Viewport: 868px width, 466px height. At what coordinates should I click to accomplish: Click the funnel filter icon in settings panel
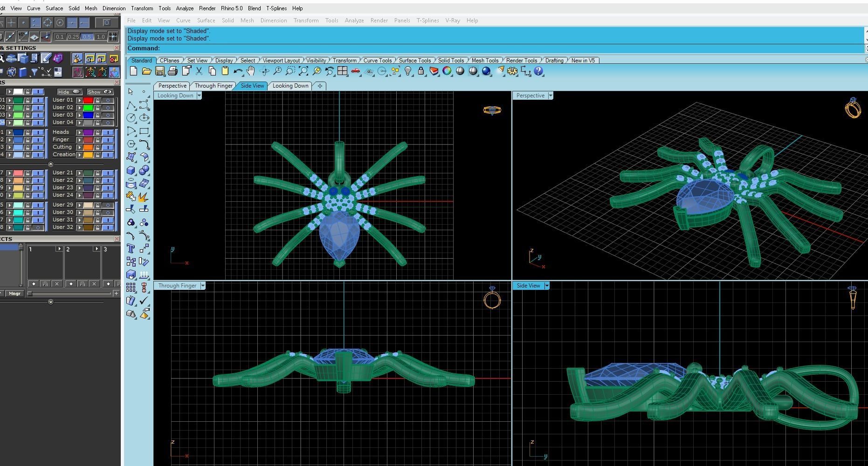click(x=34, y=72)
